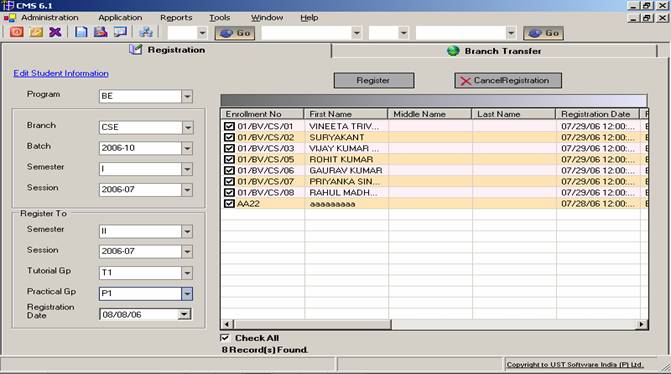
Task: Open the Program dropdown showing BE
Action: (187, 96)
